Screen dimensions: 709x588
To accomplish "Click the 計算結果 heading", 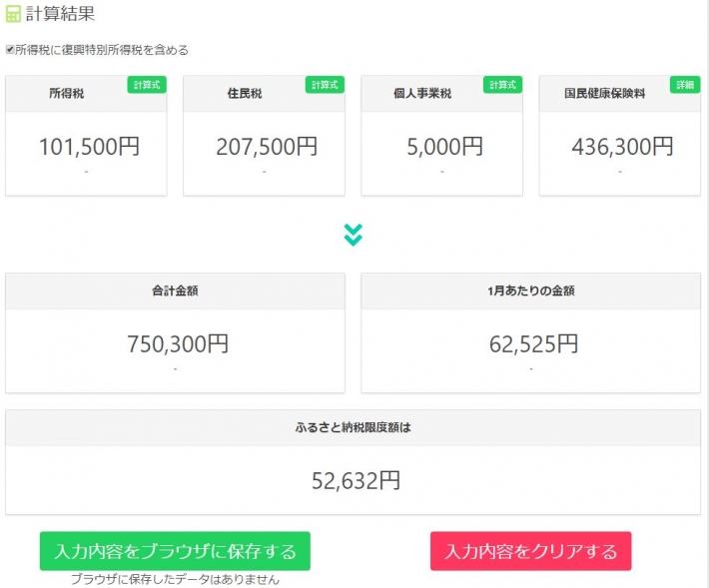I will pos(60,14).
